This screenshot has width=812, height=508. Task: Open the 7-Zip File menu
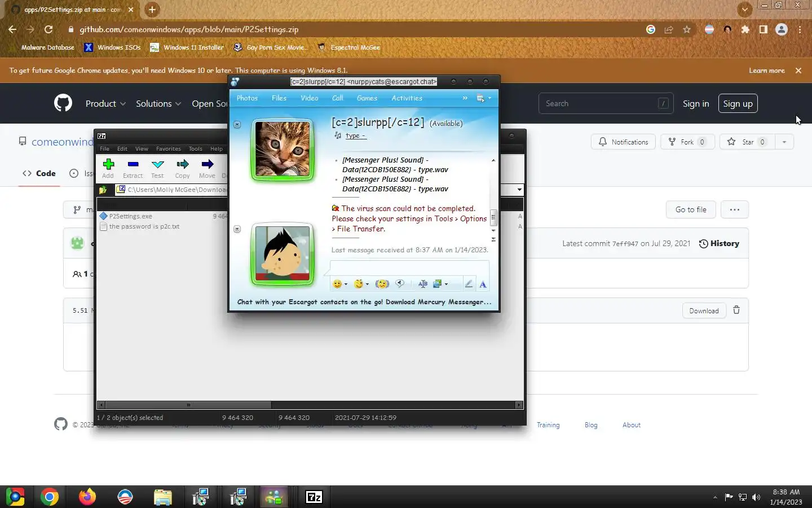tap(105, 149)
